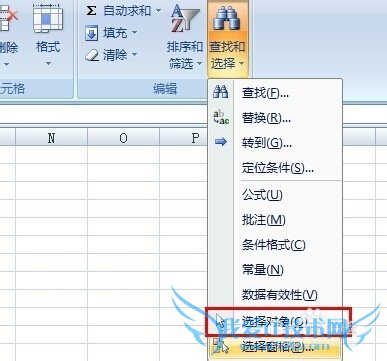Select column N header
The height and width of the screenshot is (361, 387).
(51, 138)
